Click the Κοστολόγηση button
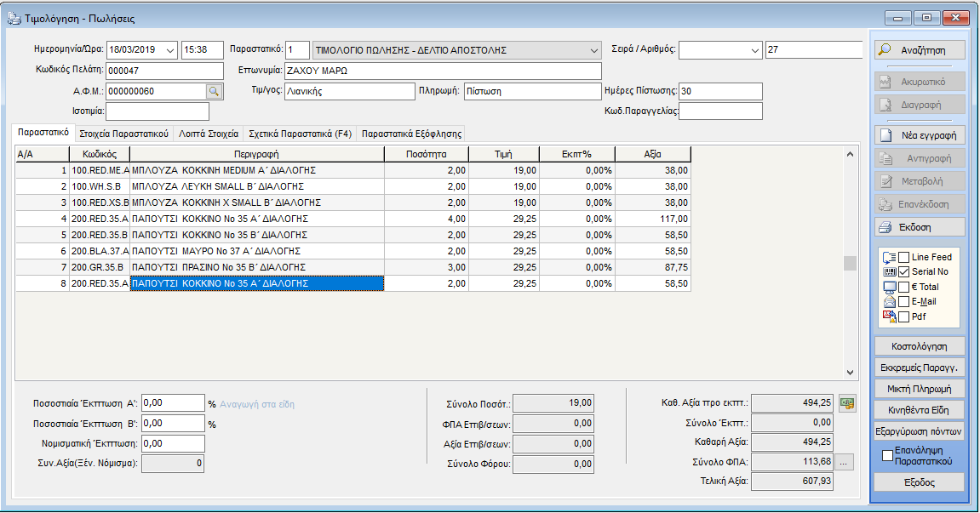Viewport: 980px width, 513px height. coord(920,346)
